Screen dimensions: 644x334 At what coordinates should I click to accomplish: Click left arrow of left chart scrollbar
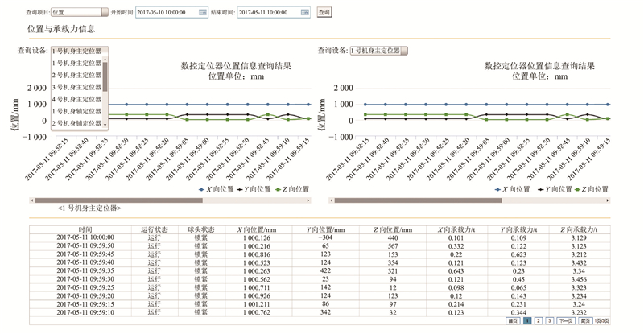click(x=32, y=200)
